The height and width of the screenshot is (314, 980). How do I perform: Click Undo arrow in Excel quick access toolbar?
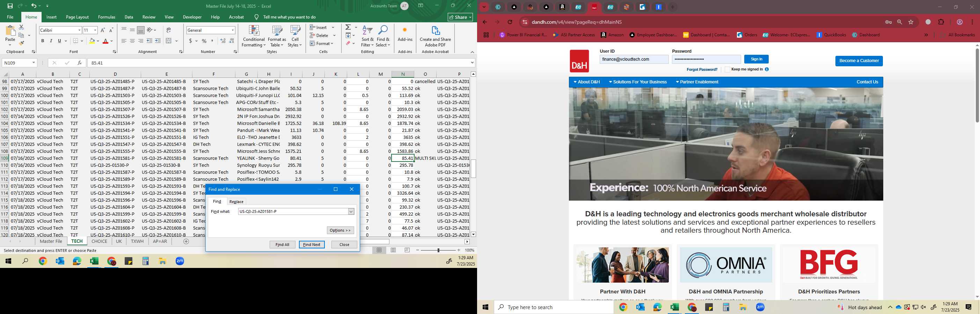(x=34, y=6)
